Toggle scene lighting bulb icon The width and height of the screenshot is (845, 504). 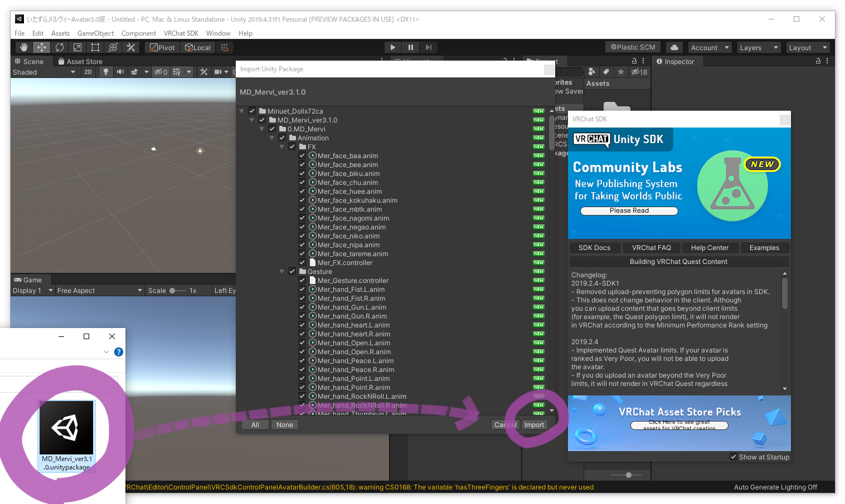[105, 72]
